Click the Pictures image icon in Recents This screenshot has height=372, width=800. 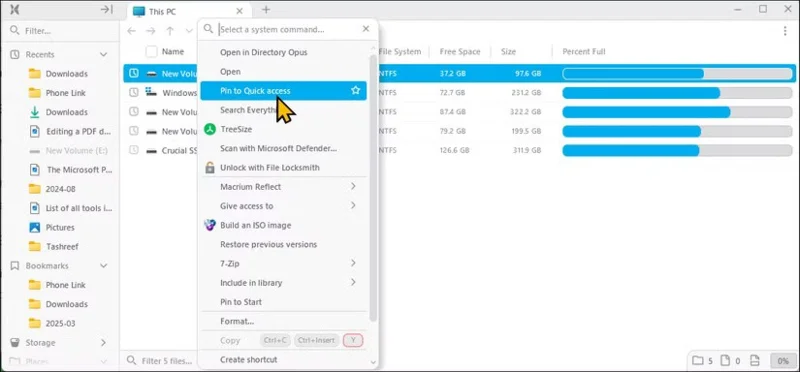(x=35, y=228)
